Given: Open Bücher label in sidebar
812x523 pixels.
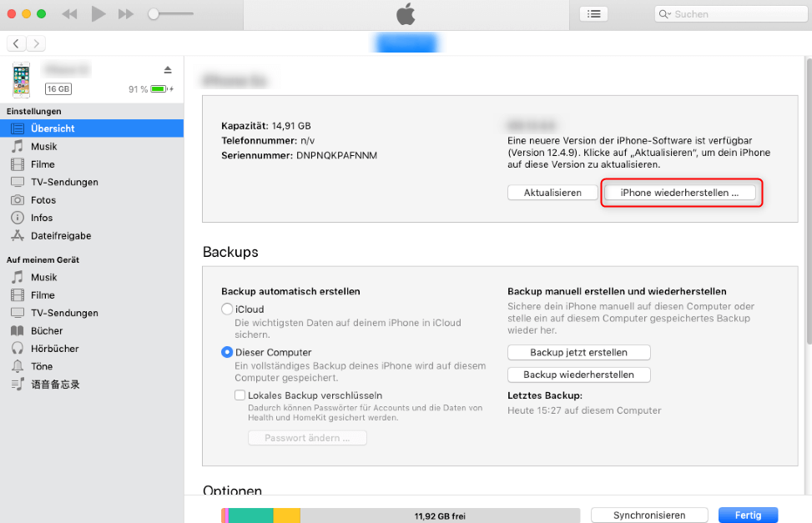Looking at the screenshot, I should pos(47,331).
